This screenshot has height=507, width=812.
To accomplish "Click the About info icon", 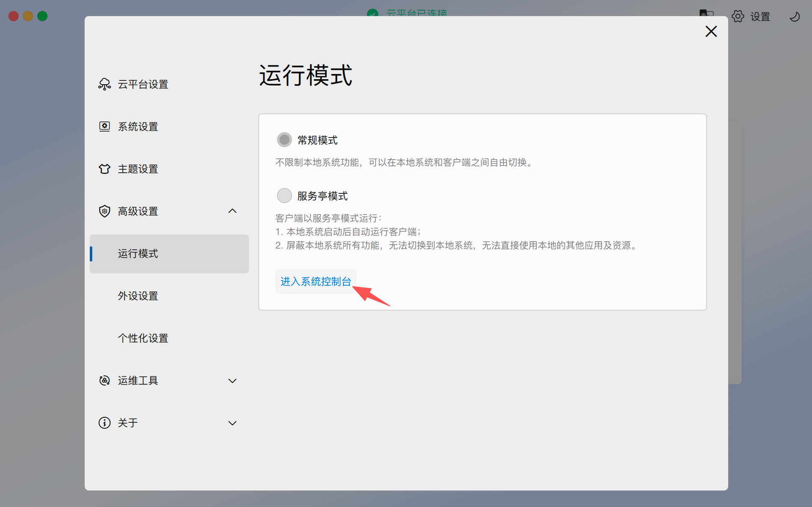I will pos(104,423).
